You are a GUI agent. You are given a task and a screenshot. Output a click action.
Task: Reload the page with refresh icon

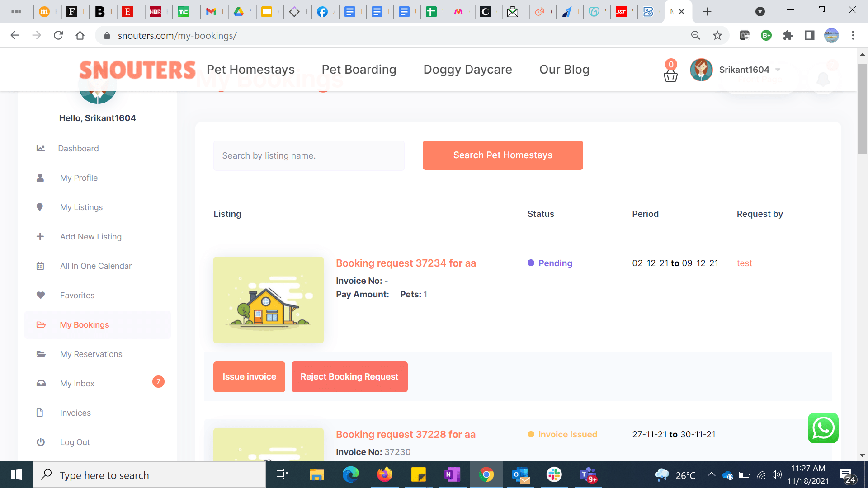coord(58,35)
